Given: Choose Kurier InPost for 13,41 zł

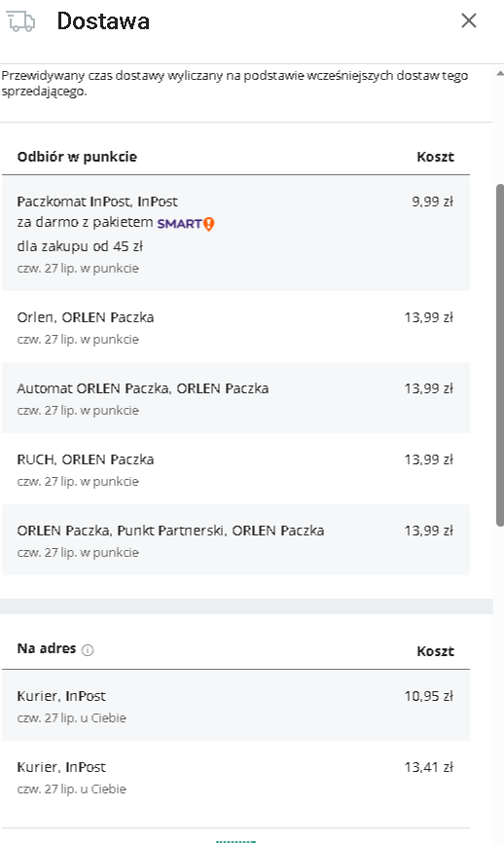Looking at the screenshot, I should pos(235,776).
